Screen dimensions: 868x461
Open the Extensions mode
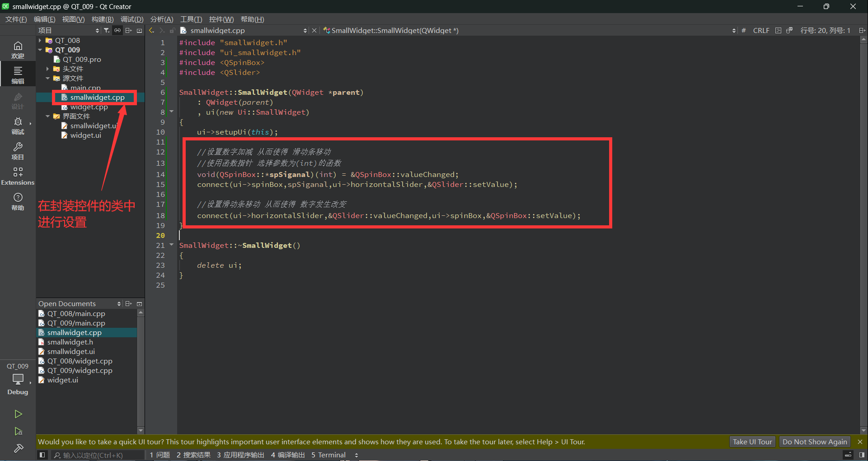(18, 176)
